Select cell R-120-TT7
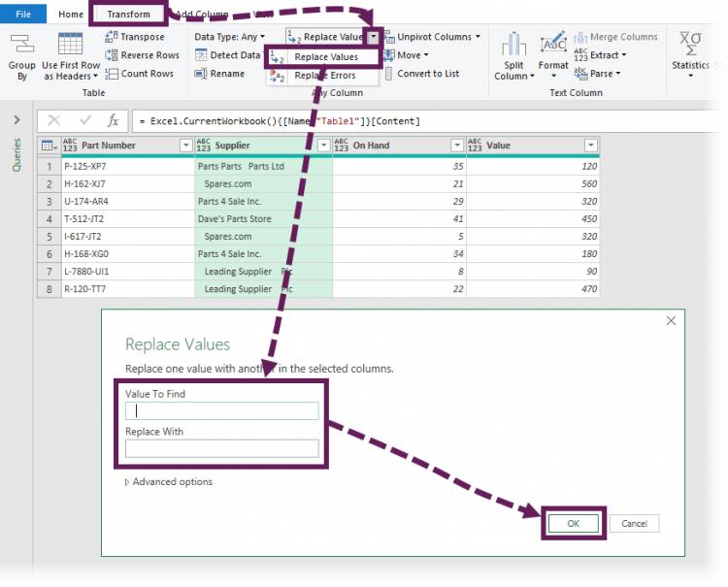The image size is (728, 587). 128,289
